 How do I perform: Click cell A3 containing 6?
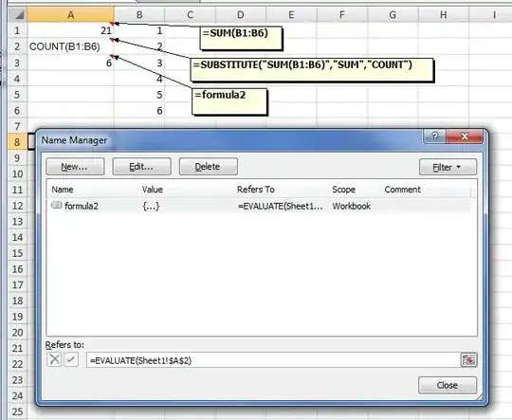click(70, 63)
